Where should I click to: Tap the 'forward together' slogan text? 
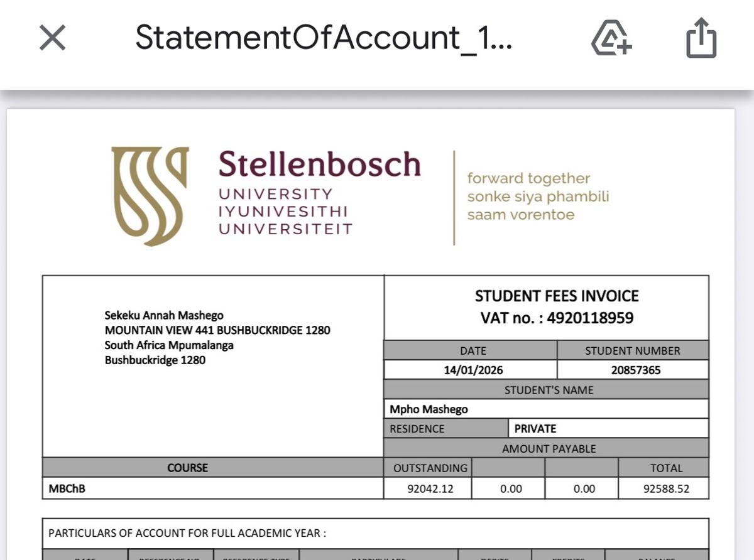[x=528, y=178]
